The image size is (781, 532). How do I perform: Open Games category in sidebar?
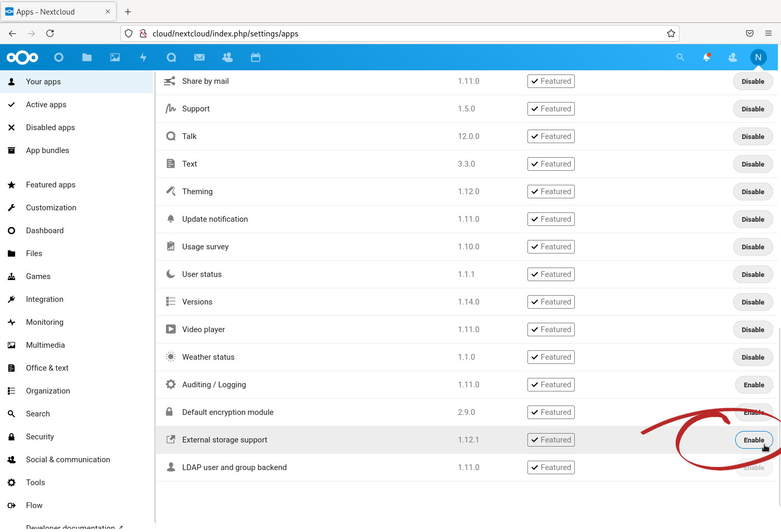coord(77,276)
